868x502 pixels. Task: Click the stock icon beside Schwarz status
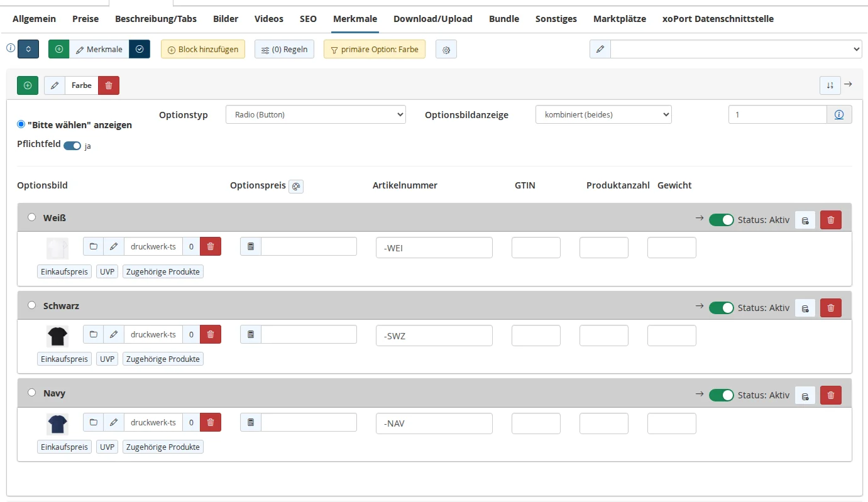805,308
